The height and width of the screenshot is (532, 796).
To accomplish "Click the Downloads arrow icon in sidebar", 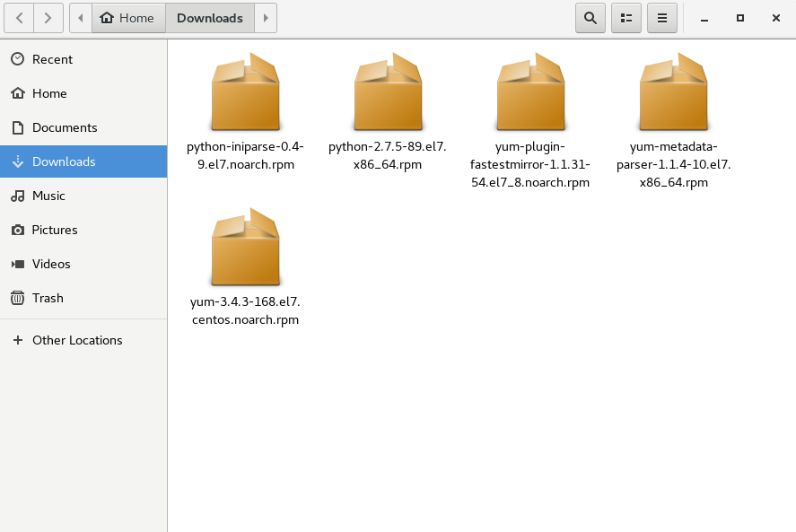I will (18, 161).
